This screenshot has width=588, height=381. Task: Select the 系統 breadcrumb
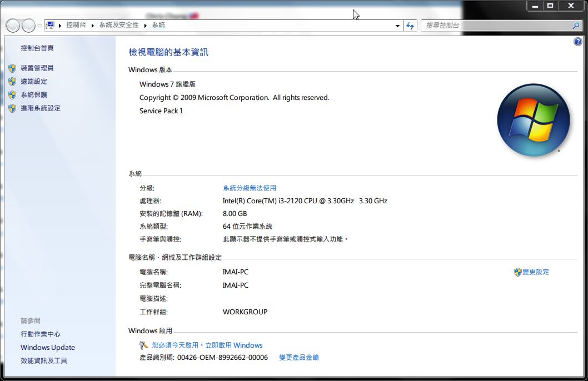tap(158, 25)
